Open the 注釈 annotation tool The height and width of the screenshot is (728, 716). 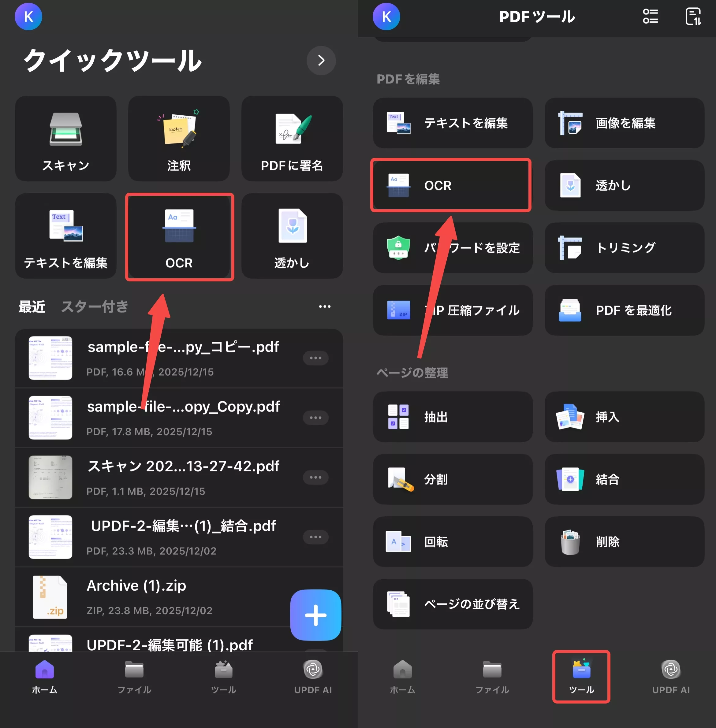pos(179,139)
